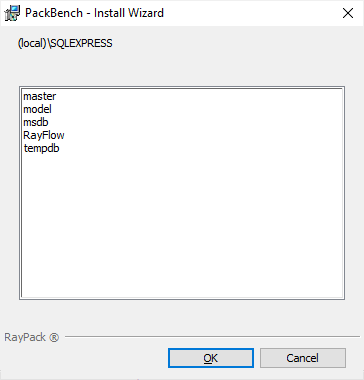Click the RayPack ® branding text
The width and height of the screenshot is (364, 380).
coord(31,337)
